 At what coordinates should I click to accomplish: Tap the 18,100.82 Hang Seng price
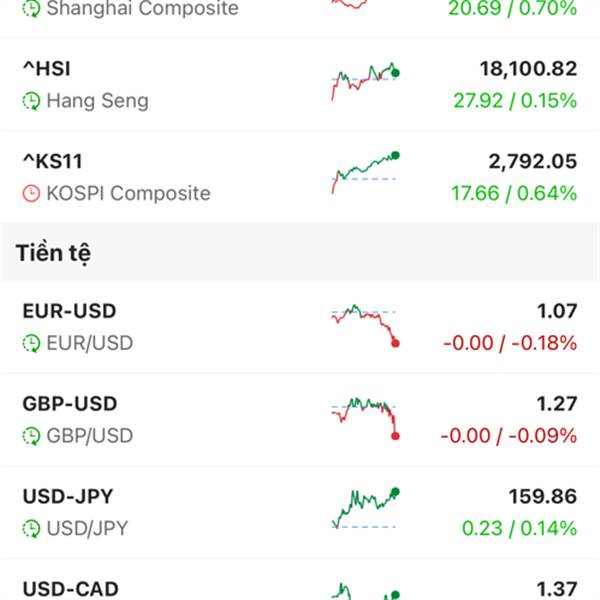tap(528, 69)
